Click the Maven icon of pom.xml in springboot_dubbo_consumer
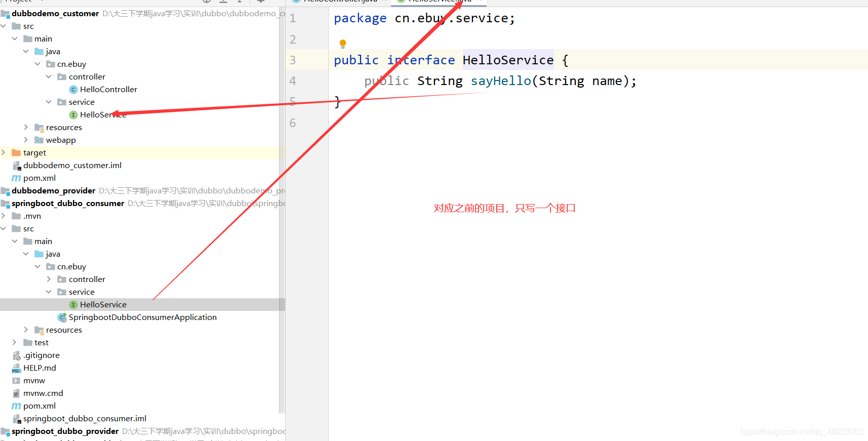The image size is (868, 441). pyautogui.click(x=16, y=406)
